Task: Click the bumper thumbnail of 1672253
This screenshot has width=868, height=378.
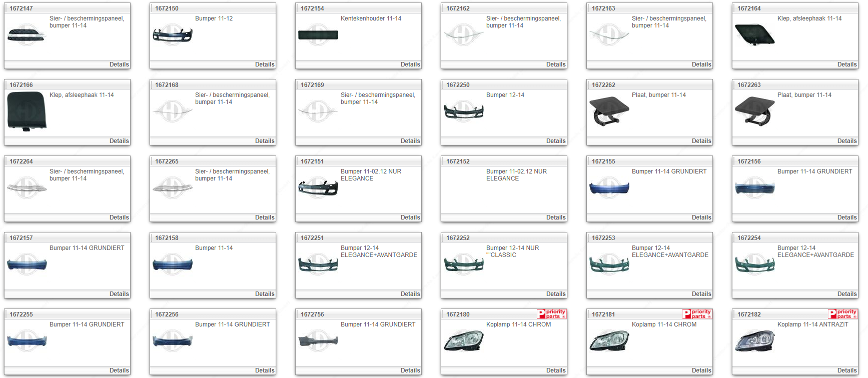Action: [609, 264]
